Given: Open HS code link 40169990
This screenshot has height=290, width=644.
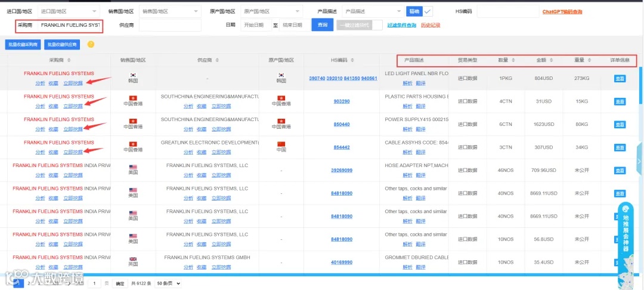Looking at the screenshot, I should coord(342,263).
